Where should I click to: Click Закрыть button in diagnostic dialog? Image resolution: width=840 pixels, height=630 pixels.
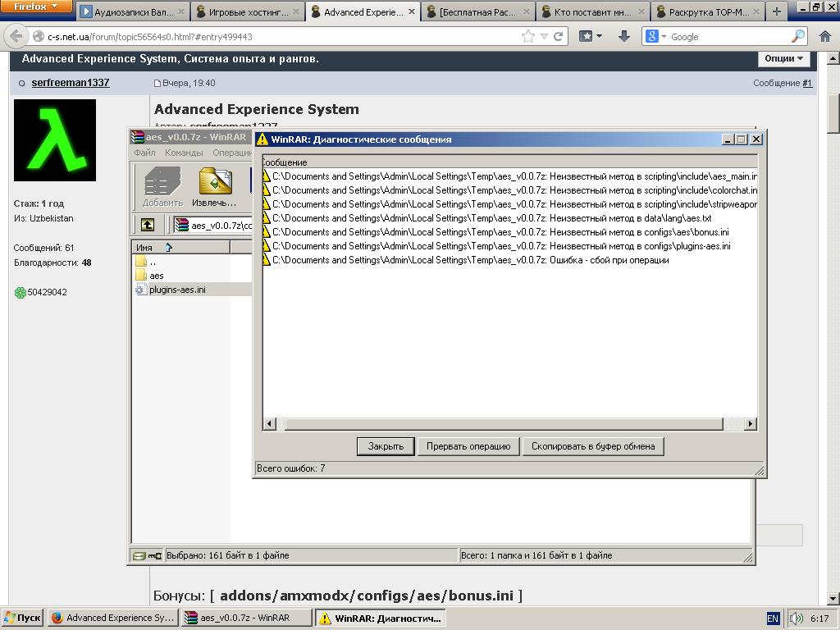[386, 446]
